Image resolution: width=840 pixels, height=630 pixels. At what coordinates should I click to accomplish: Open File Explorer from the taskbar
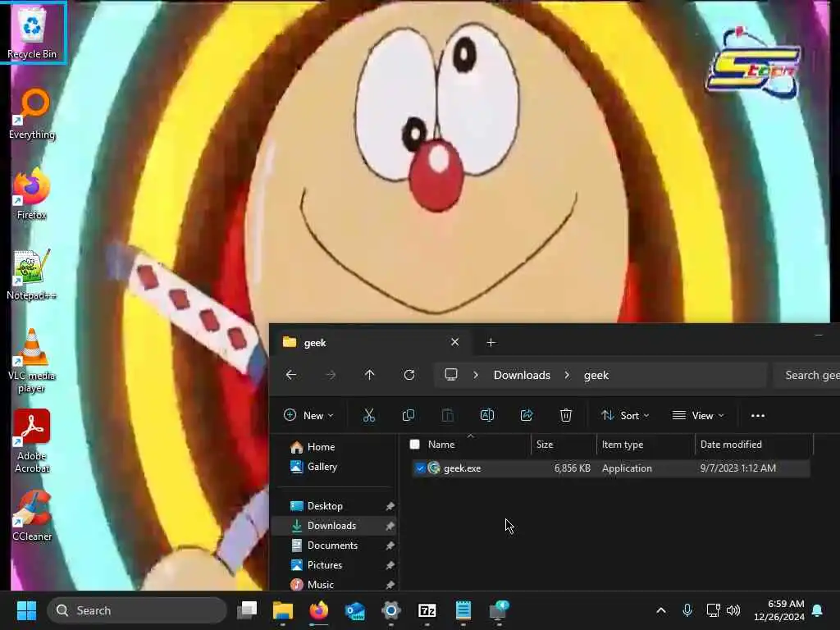[x=283, y=610]
